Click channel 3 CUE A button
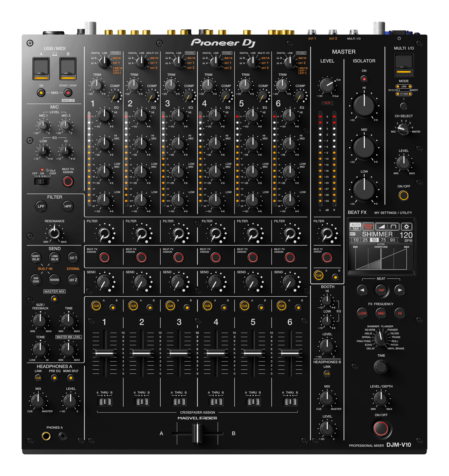This screenshot has height=476, width=449. pyautogui.click(x=170, y=306)
